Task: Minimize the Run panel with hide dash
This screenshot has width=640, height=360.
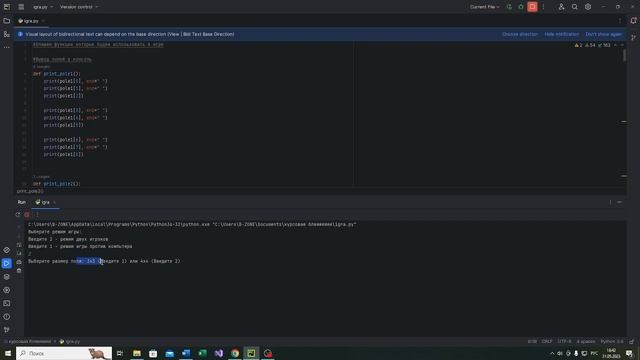Action: coord(620,202)
